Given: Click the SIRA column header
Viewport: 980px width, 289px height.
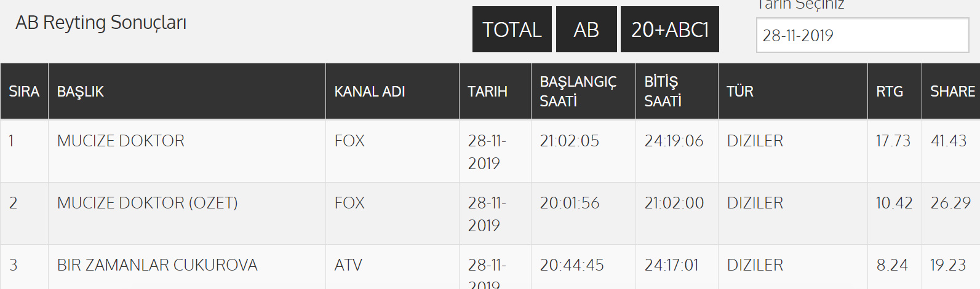Looking at the screenshot, I should (x=24, y=92).
